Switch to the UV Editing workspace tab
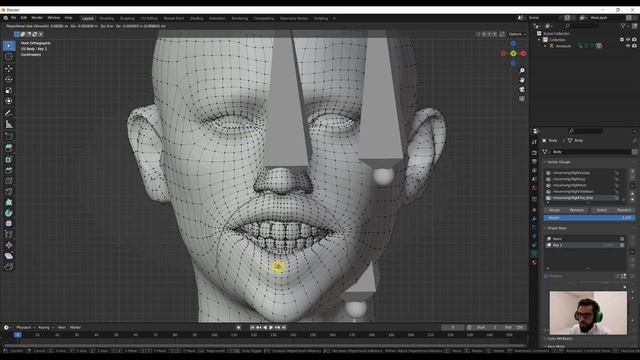The width and height of the screenshot is (640, 360). pyautogui.click(x=149, y=18)
